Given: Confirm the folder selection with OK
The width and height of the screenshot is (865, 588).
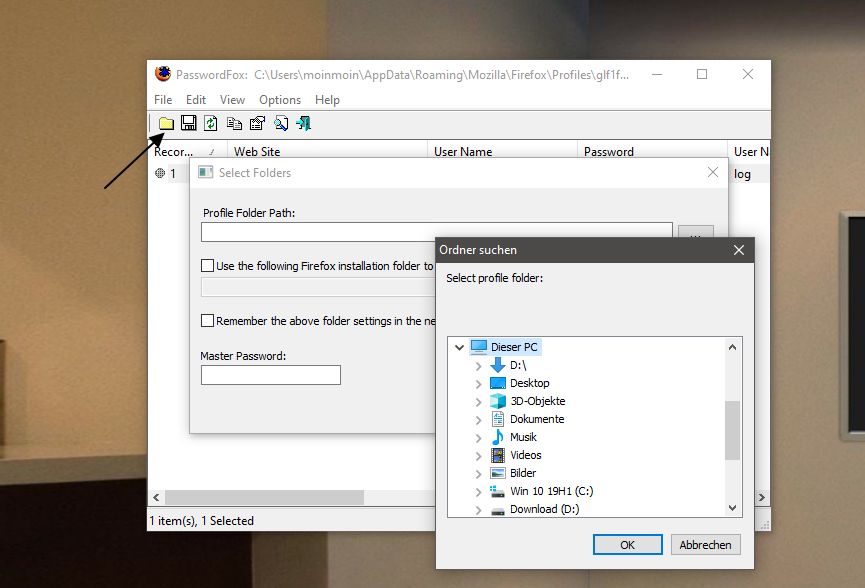Looking at the screenshot, I should coord(628,545).
